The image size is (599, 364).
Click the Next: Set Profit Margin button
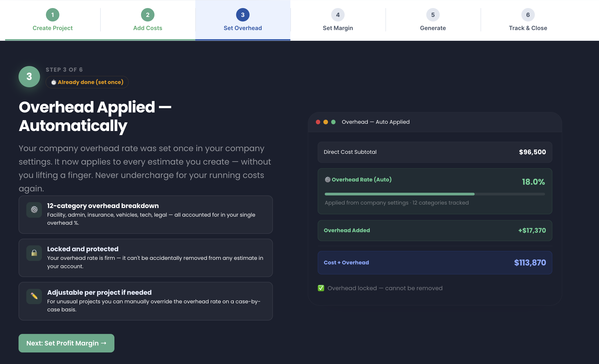(66, 343)
